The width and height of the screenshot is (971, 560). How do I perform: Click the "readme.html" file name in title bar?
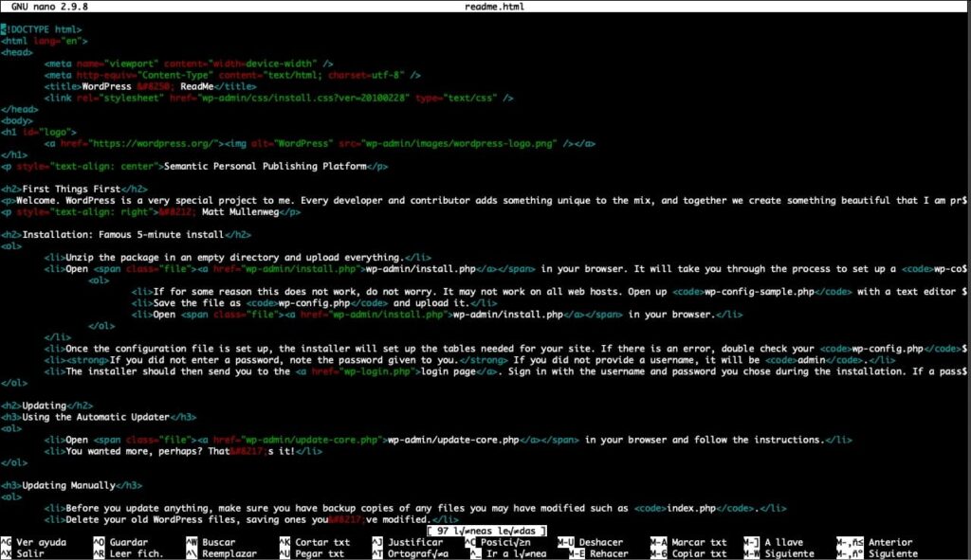pos(494,7)
